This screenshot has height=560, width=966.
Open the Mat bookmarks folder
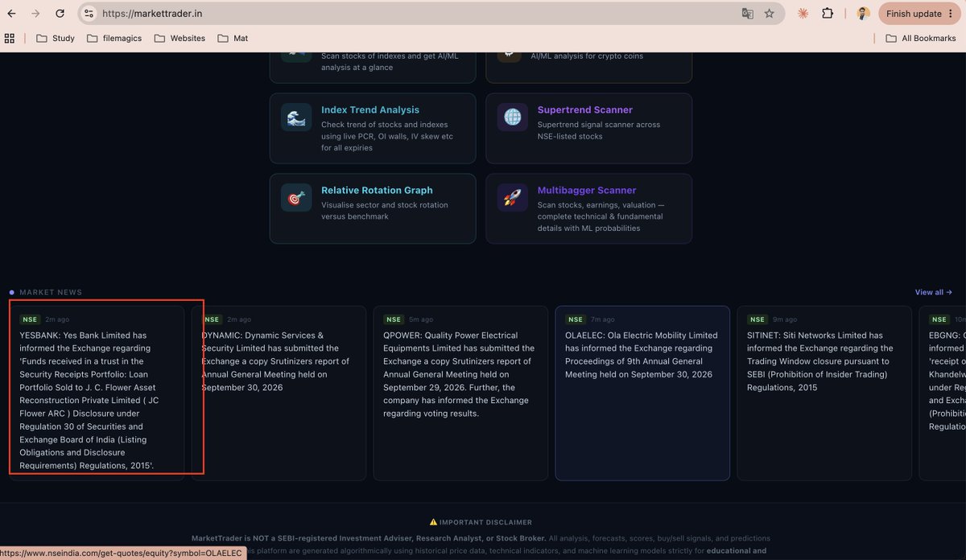[x=233, y=38]
